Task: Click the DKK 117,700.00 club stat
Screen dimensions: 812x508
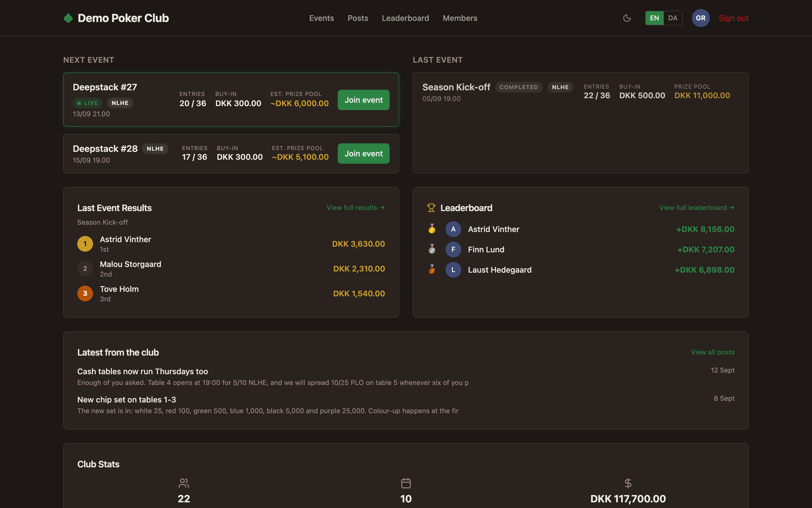Action: (628, 499)
